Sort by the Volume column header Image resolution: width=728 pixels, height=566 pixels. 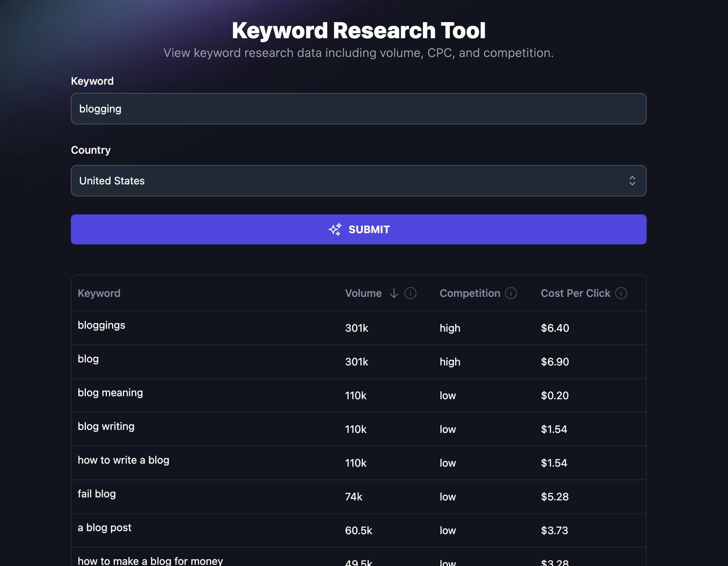pyautogui.click(x=363, y=293)
